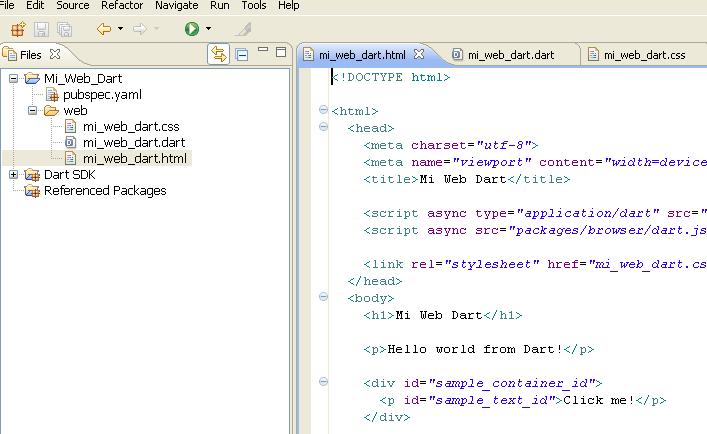Viewport: 707px width, 434px height.
Task: Open the forward history dropdown arrow
Action: click(x=156, y=28)
